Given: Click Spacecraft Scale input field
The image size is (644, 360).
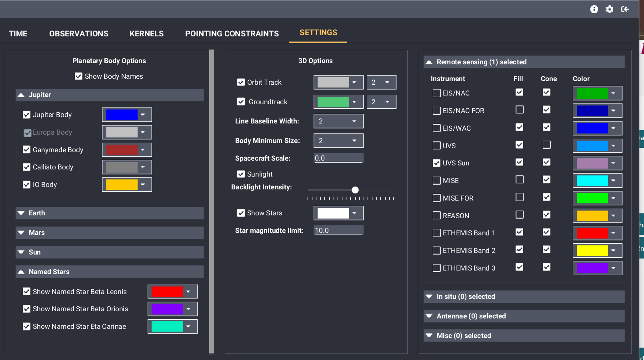Looking at the screenshot, I should click(x=338, y=158).
